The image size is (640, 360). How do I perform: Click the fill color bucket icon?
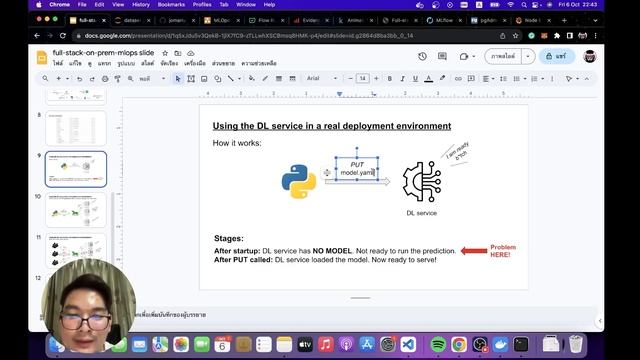click(x=252, y=78)
